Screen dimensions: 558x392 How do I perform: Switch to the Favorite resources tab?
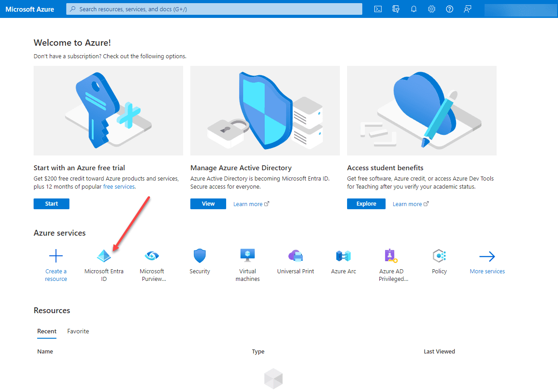click(78, 332)
